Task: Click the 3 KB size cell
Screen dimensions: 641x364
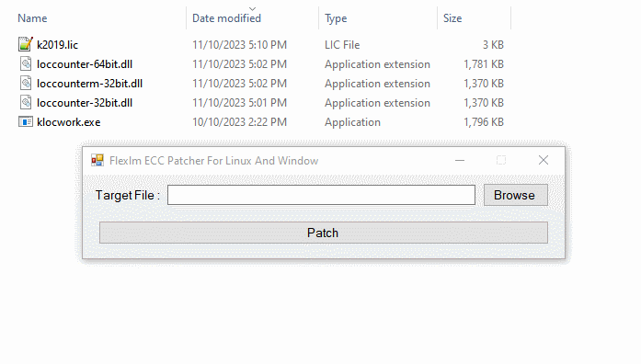Action: tap(493, 44)
